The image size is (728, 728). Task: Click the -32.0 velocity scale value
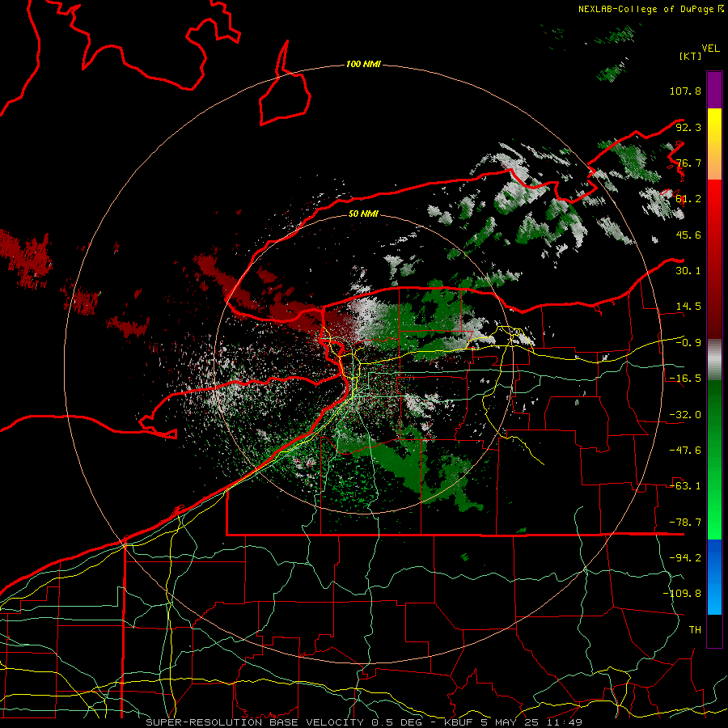(685, 415)
